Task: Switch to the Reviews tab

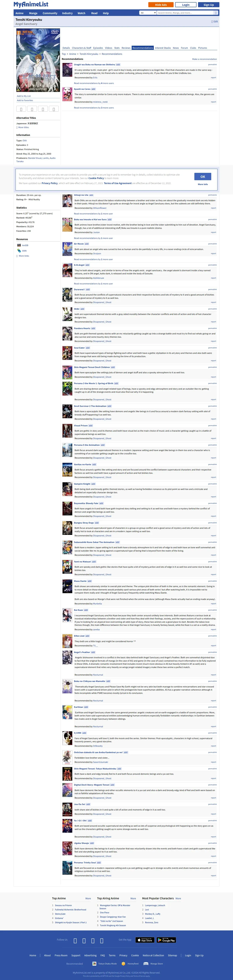Action: tap(126, 48)
